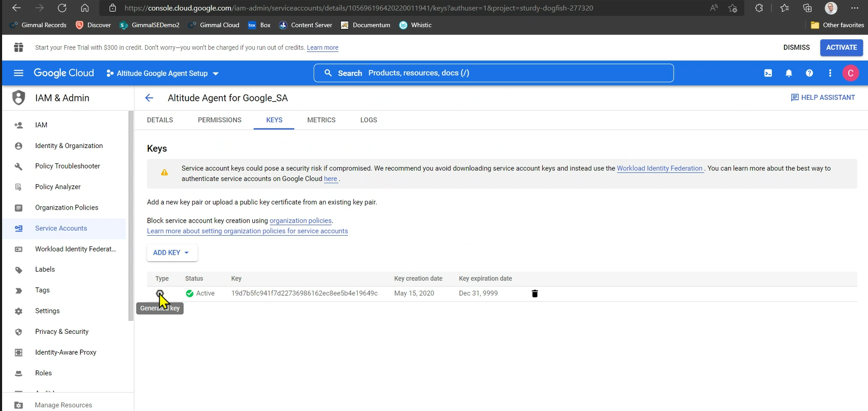Select Policy Troubleshooter in the sidebar
The height and width of the screenshot is (411, 868).
point(67,166)
